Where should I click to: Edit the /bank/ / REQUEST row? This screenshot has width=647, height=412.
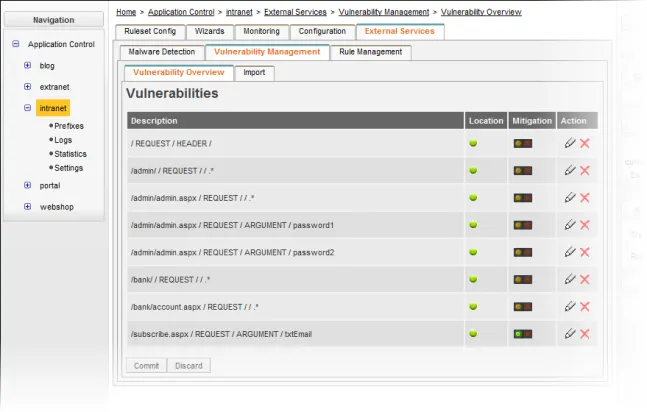(570, 279)
